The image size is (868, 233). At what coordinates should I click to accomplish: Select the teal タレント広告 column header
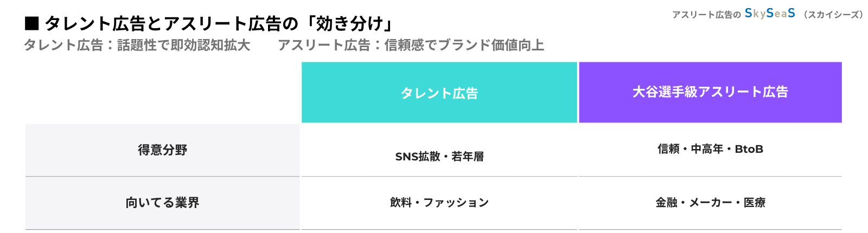point(439,93)
